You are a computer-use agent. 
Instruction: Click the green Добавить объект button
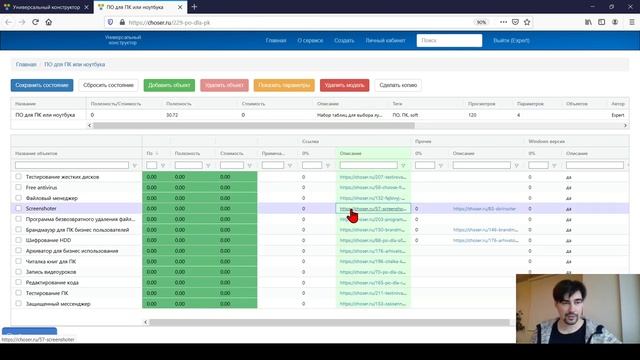[169, 85]
